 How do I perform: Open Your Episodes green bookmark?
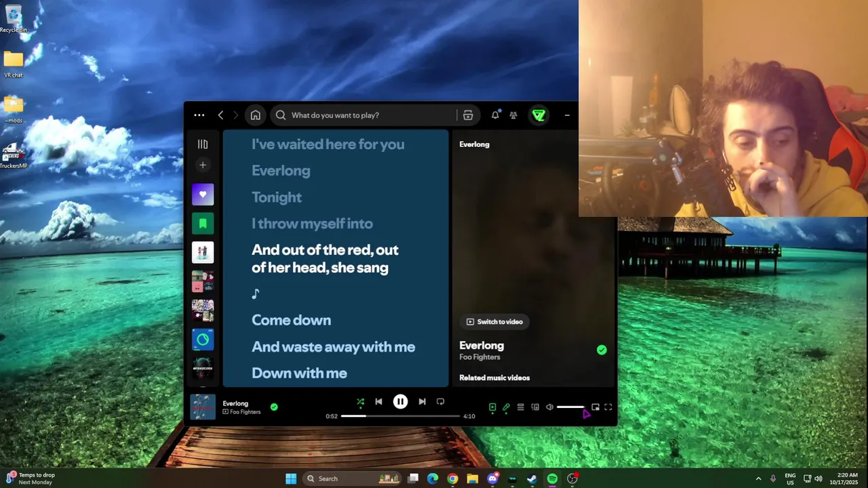pyautogui.click(x=203, y=223)
